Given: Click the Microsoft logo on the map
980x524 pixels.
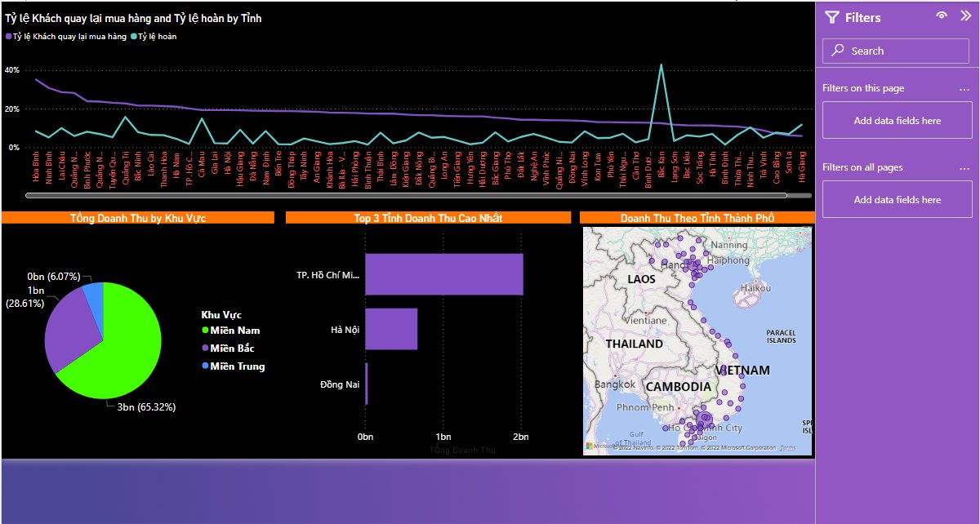Looking at the screenshot, I should coord(590,447).
